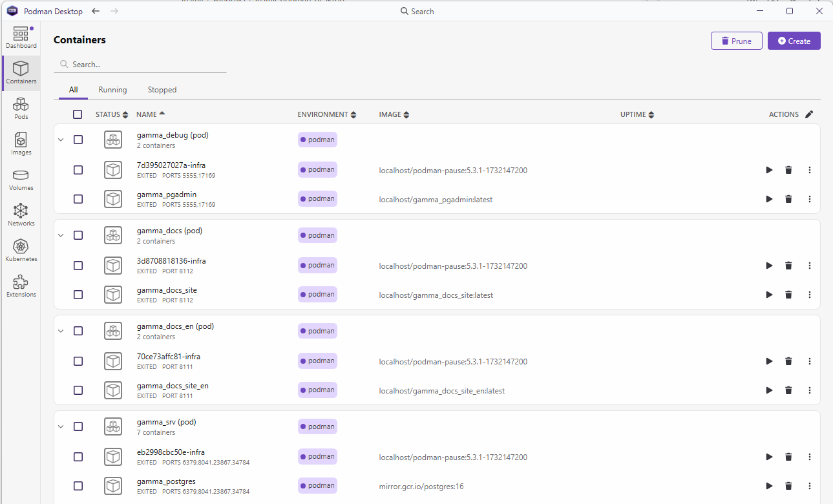Open the Extensions page
The width and height of the screenshot is (833, 504).
click(x=21, y=286)
